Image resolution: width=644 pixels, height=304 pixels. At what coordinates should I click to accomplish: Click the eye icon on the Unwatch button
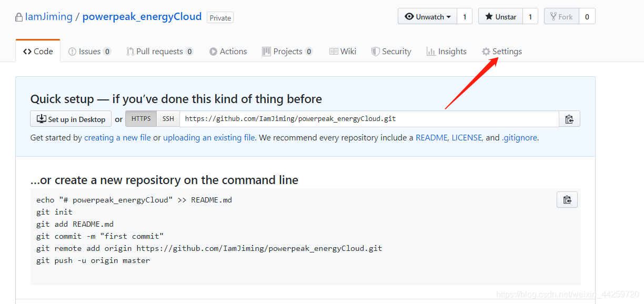[409, 17]
